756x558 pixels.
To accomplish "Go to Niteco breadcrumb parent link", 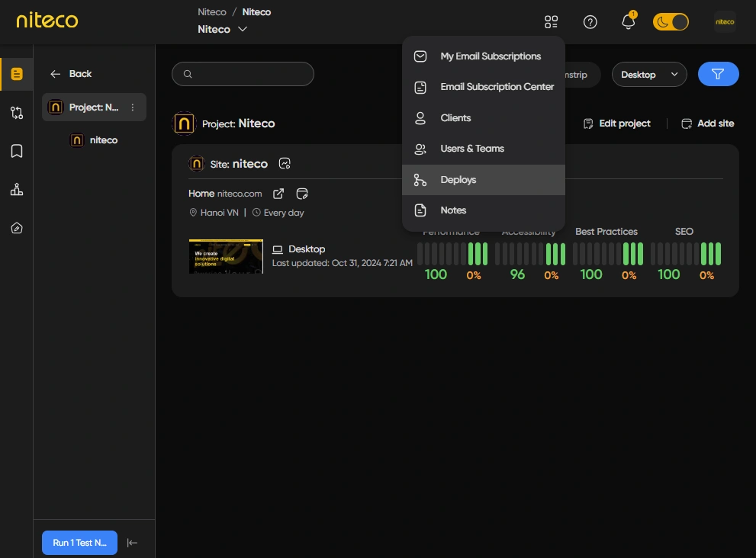I will [x=211, y=12].
